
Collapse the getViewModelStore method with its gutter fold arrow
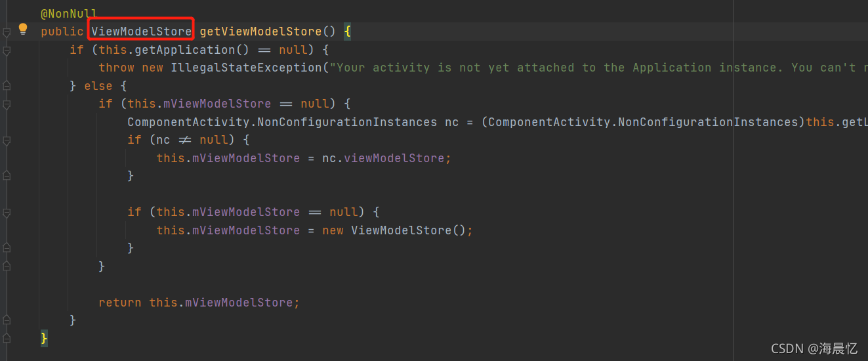pyautogui.click(x=7, y=32)
